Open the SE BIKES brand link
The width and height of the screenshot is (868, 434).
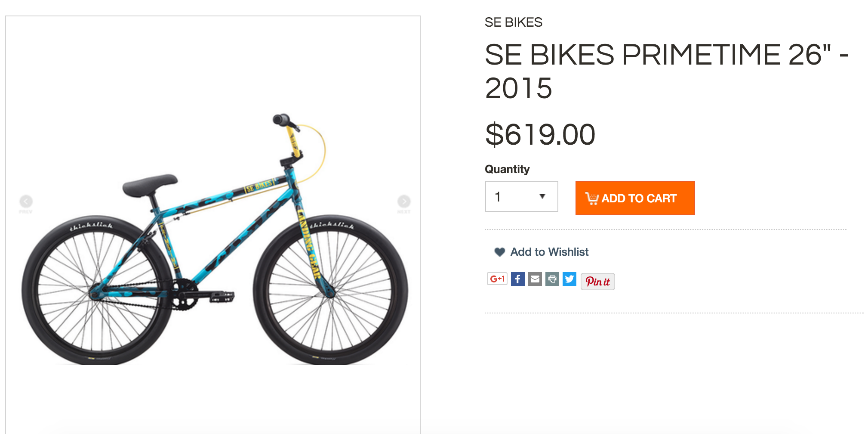513,22
